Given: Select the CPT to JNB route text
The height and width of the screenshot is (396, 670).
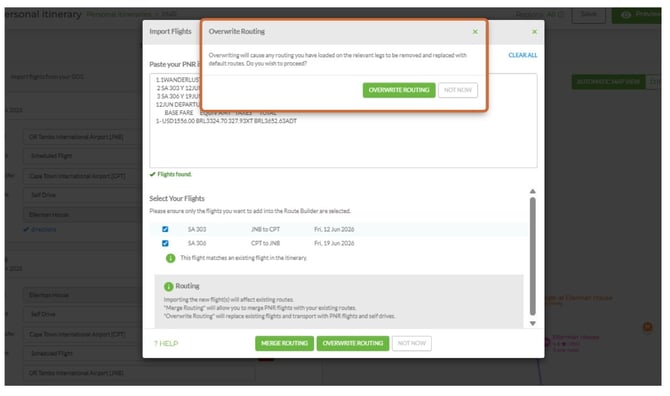Looking at the screenshot, I should [x=265, y=243].
